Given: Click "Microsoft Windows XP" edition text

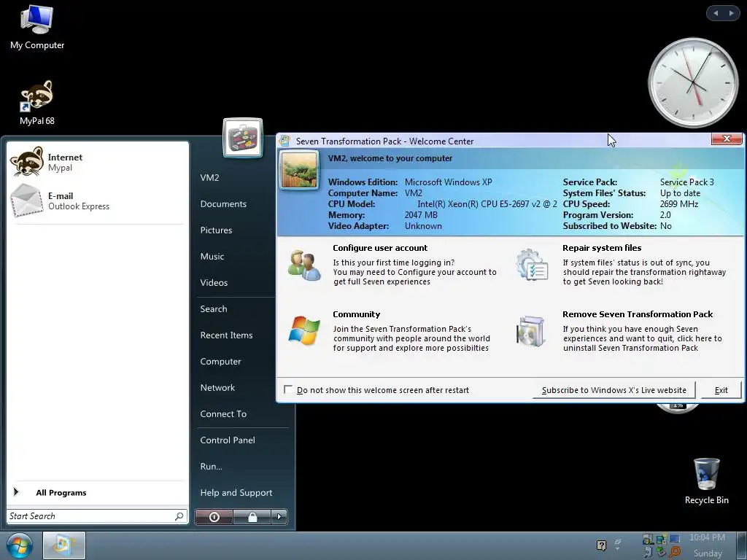Looking at the screenshot, I should coord(449,182).
